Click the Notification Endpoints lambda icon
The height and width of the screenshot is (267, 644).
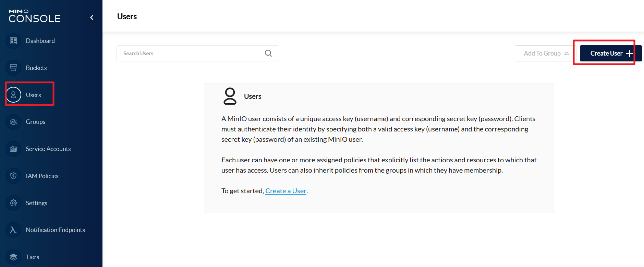pyautogui.click(x=13, y=230)
